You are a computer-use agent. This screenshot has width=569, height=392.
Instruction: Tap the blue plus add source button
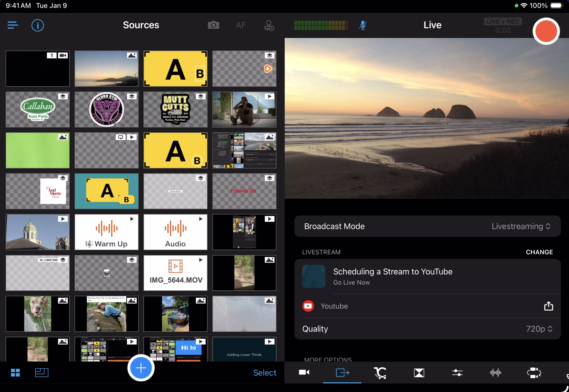pyautogui.click(x=141, y=368)
